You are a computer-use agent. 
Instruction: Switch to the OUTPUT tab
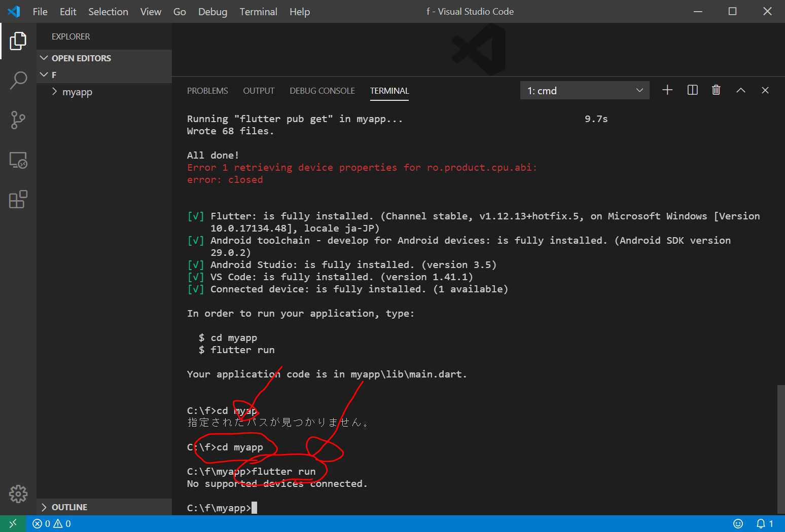point(259,91)
